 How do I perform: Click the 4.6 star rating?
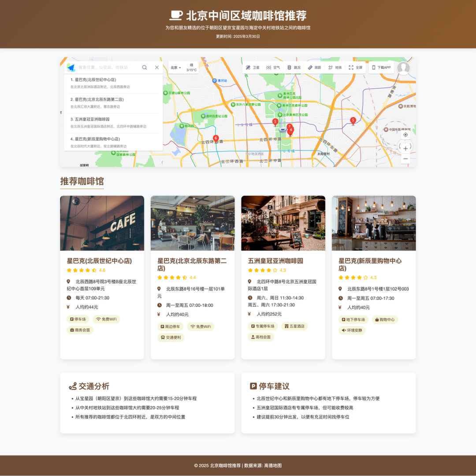click(86, 270)
